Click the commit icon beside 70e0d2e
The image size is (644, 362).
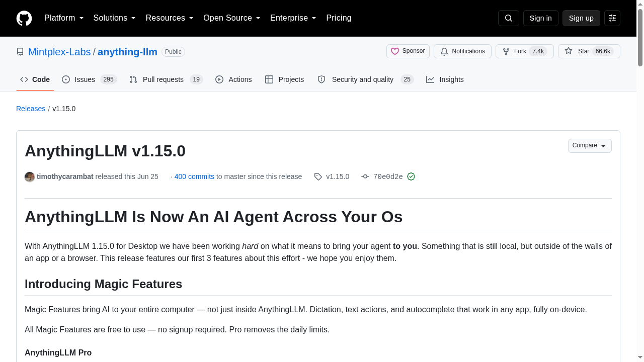coord(365,176)
